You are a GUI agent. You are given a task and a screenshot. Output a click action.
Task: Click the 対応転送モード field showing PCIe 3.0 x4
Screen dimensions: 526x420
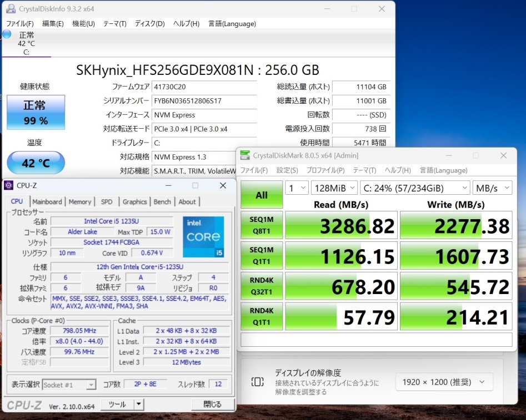coord(204,129)
